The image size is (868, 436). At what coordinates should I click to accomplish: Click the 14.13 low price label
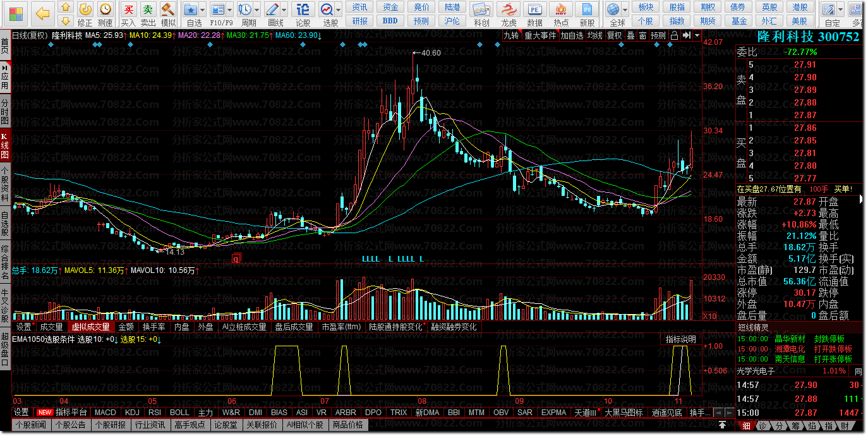[174, 251]
